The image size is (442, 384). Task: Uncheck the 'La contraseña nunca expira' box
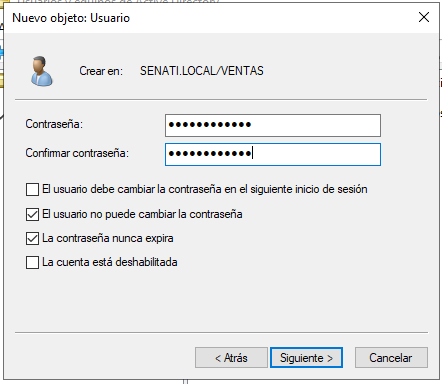point(32,238)
